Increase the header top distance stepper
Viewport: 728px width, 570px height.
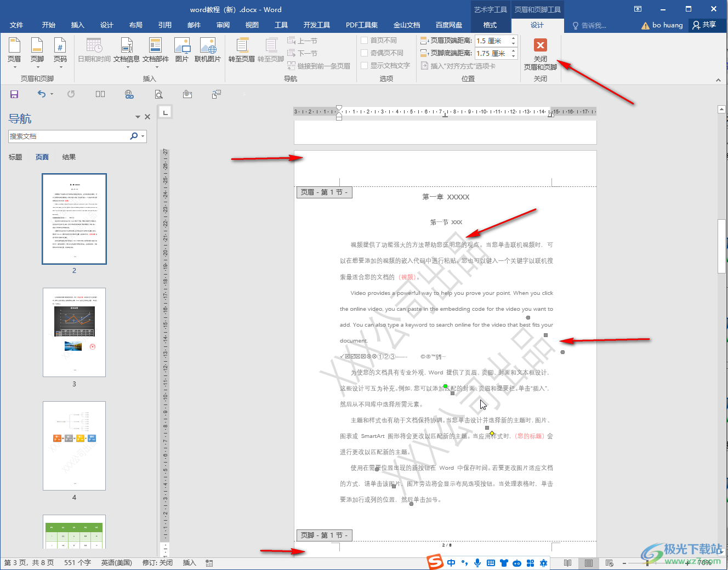click(514, 38)
